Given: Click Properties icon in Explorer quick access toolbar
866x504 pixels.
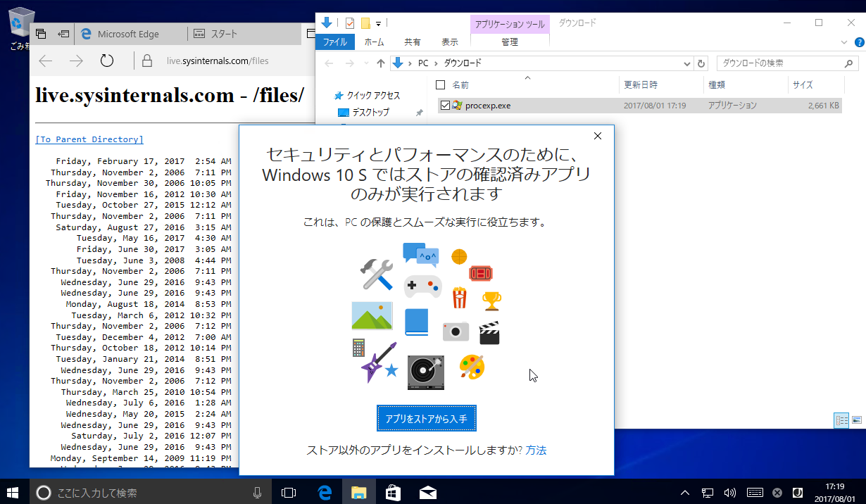Looking at the screenshot, I should 350,23.
